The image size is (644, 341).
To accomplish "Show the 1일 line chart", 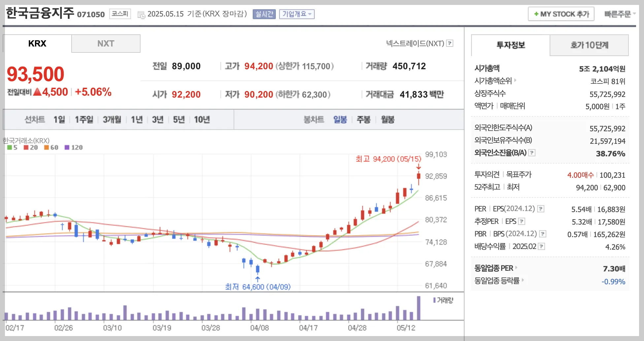I will 59,119.
